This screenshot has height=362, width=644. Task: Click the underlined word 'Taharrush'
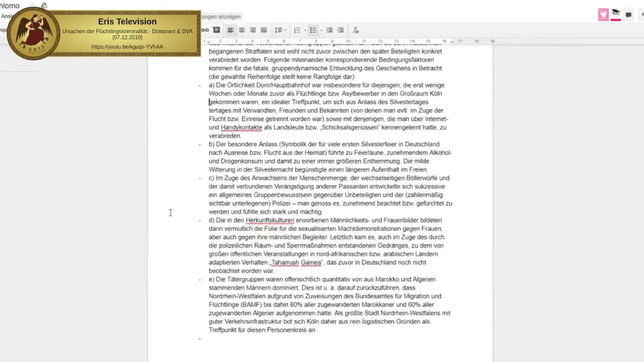tap(285, 262)
